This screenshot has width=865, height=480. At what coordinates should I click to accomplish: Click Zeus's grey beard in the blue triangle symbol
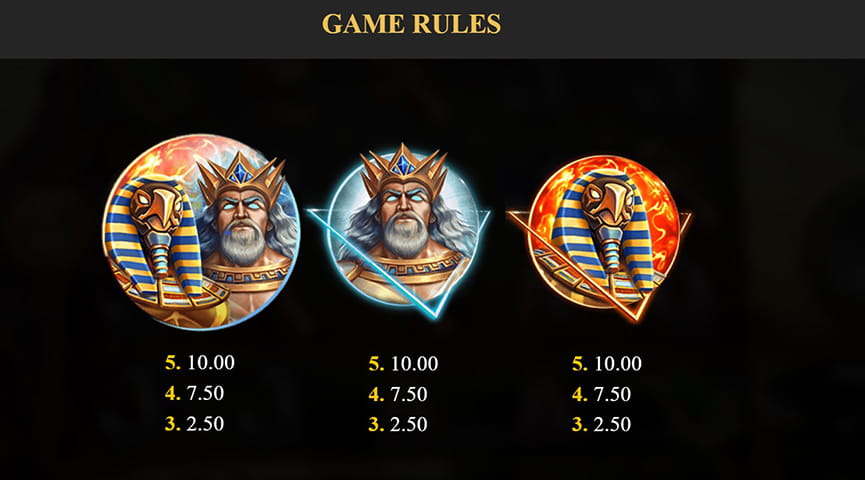coord(405,236)
